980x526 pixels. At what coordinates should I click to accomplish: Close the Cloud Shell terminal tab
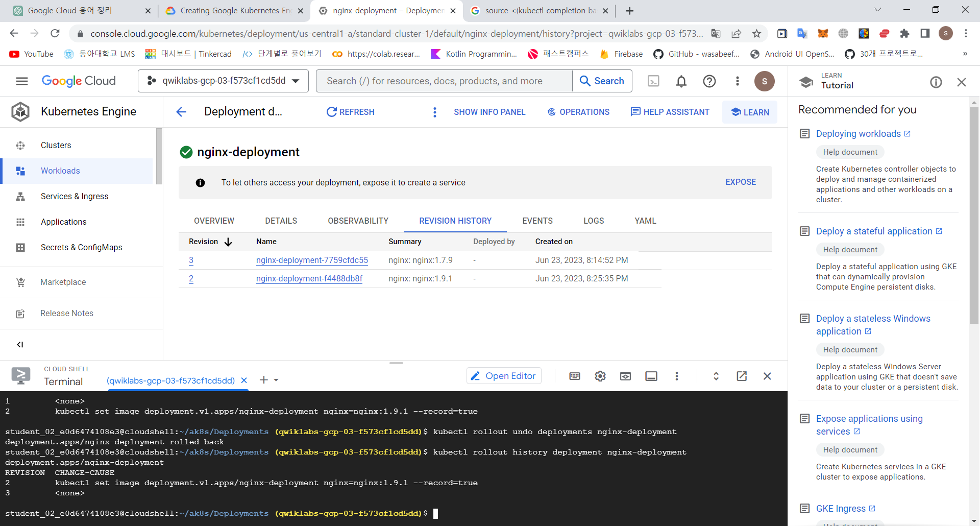click(x=244, y=380)
